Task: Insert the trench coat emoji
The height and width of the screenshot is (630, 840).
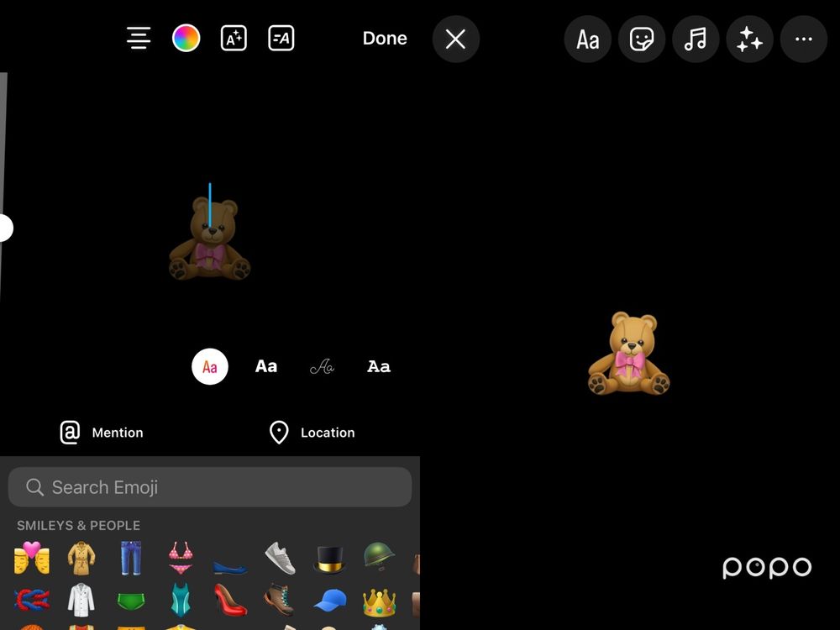Action: coord(81,558)
